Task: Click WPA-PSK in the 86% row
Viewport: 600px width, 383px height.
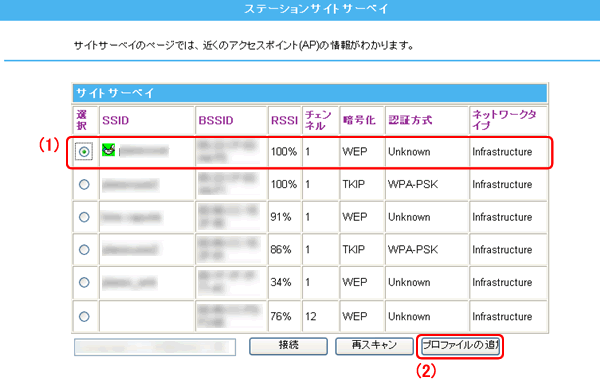Action: click(x=413, y=250)
